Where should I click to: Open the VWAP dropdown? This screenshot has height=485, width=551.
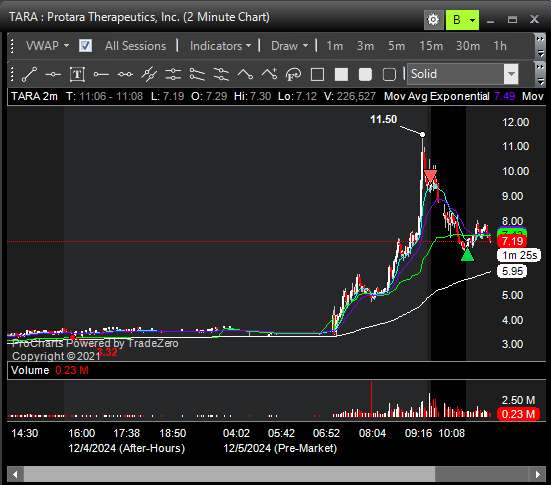47,46
